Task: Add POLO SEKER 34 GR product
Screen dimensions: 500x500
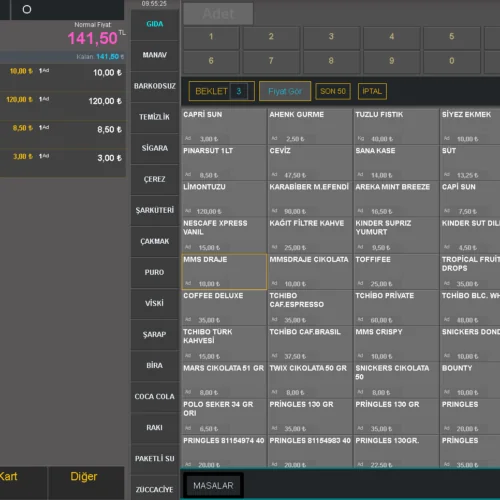Action: coord(224,417)
